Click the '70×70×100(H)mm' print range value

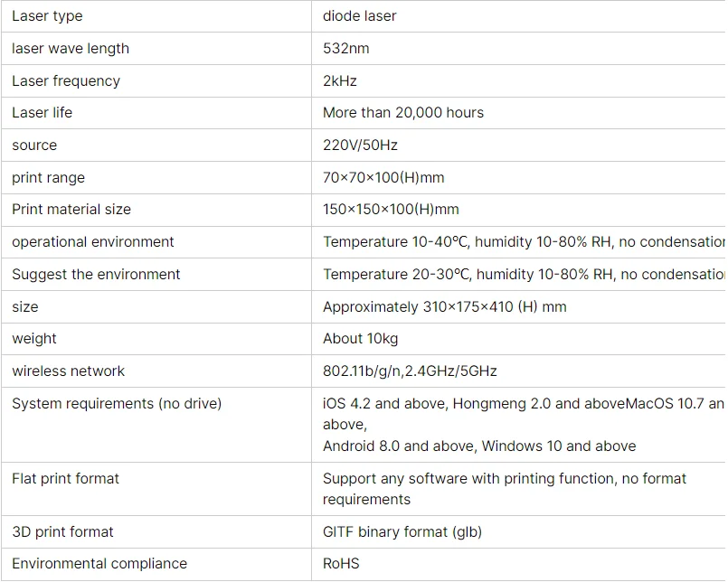pos(383,177)
